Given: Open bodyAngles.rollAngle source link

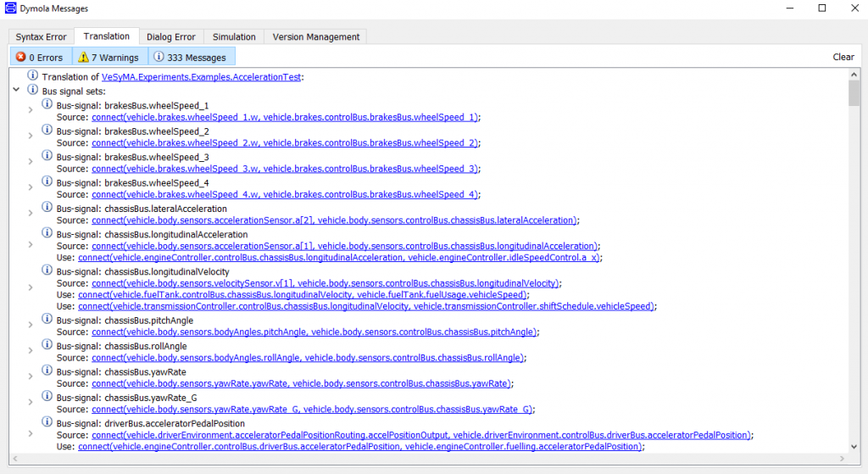Looking at the screenshot, I should [x=308, y=358].
